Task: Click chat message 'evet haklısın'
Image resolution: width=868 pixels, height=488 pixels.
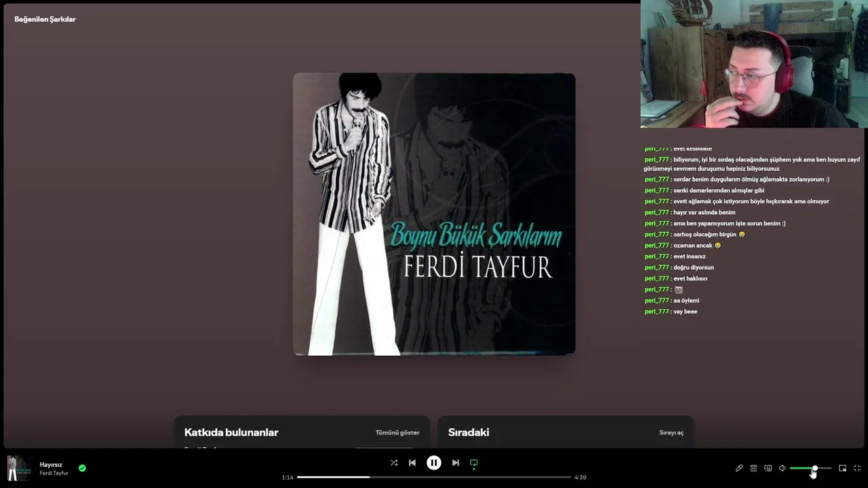Action: click(x=690, y=279)
